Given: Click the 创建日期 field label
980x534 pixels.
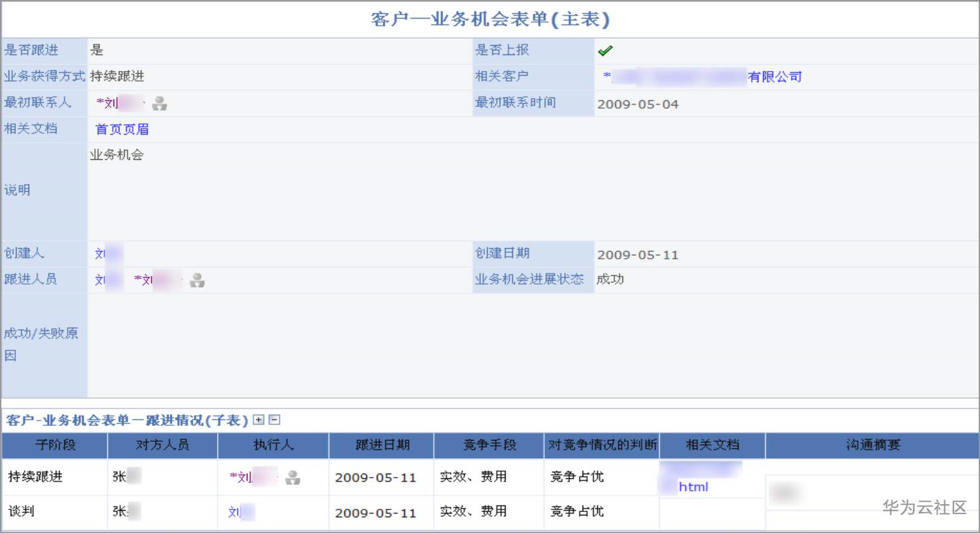Looking at the screenshot, I should (502, 253).
